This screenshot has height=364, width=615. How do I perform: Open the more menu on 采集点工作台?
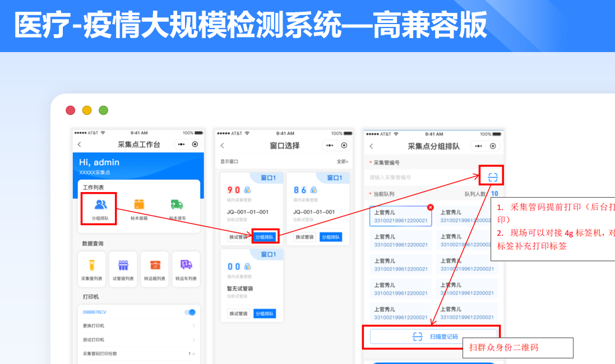point(181,144)
